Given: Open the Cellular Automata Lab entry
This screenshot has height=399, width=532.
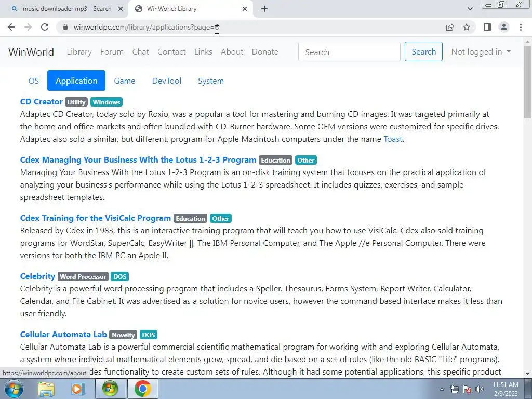Looking at the screenshot, I should [x=63, y=335].
